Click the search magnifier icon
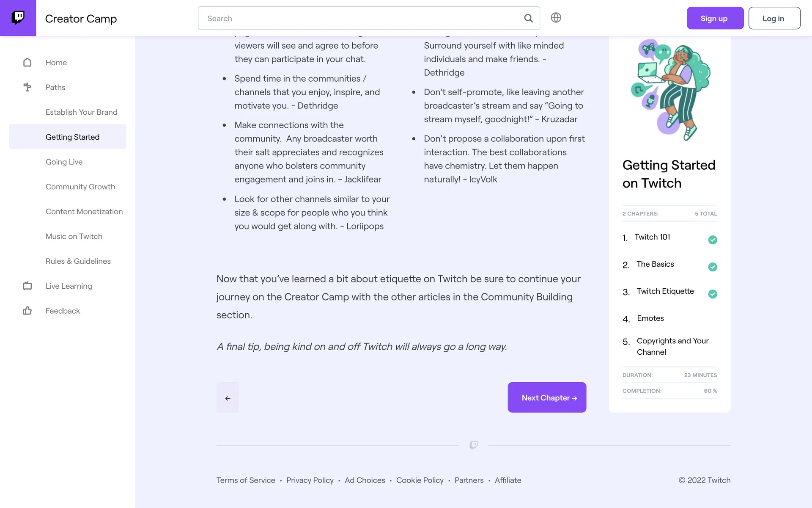812x508 pixels. [528, 18]
